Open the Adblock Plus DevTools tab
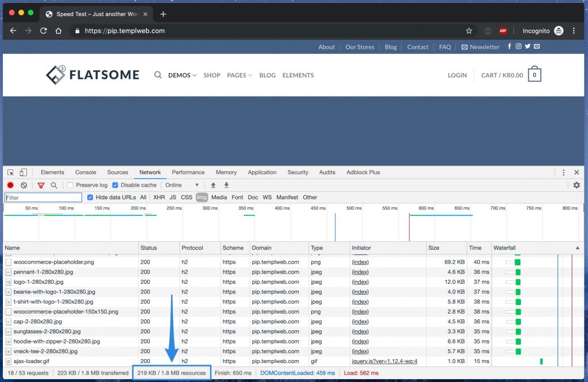 point(363,172)
